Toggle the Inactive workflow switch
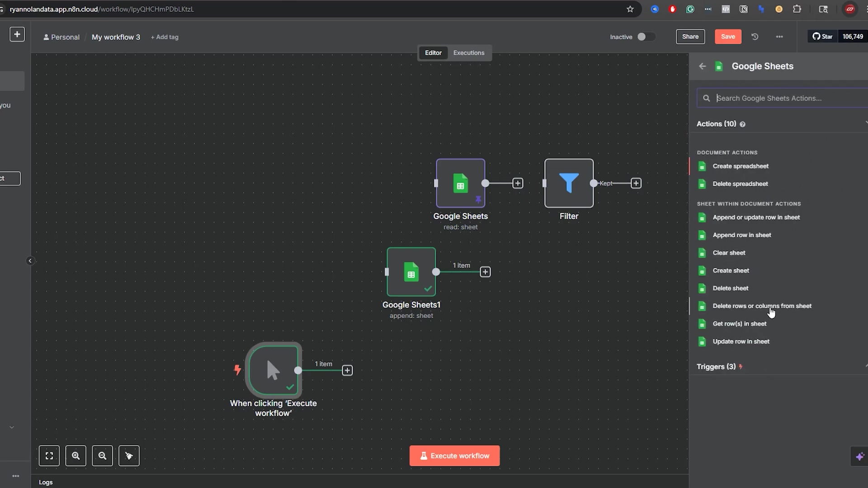 click(x=646, y=37)
